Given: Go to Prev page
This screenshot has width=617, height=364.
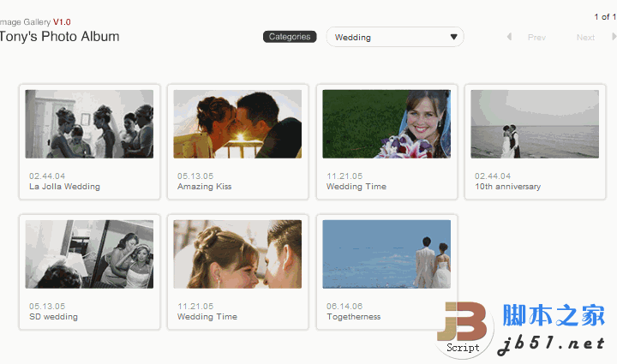Looking at the screenshot, I should click(x=536, y=38).
